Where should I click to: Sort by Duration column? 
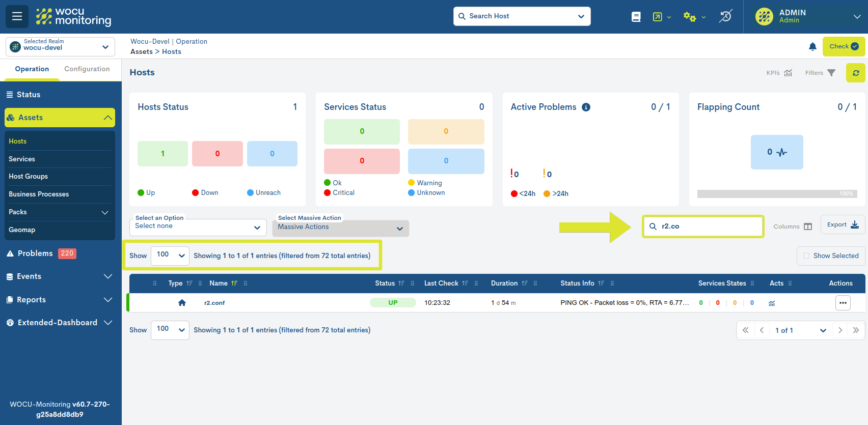point(524,284)
